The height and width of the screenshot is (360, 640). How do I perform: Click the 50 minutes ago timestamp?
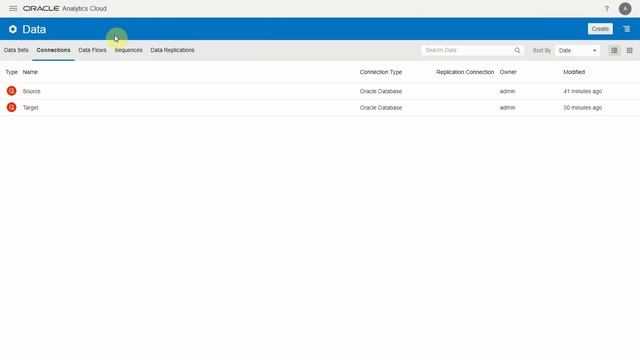pos(582,108)
